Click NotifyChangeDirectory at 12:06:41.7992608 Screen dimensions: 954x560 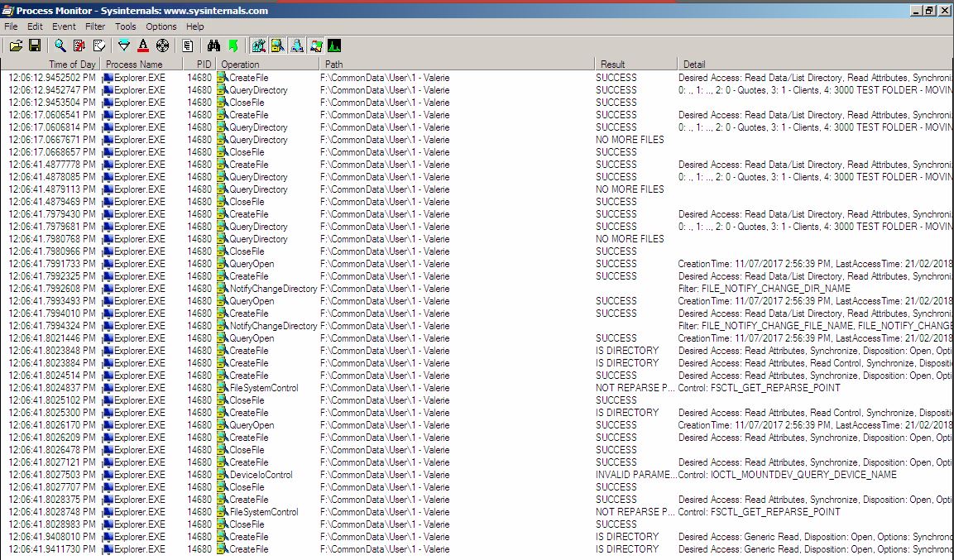coord(273,289)
